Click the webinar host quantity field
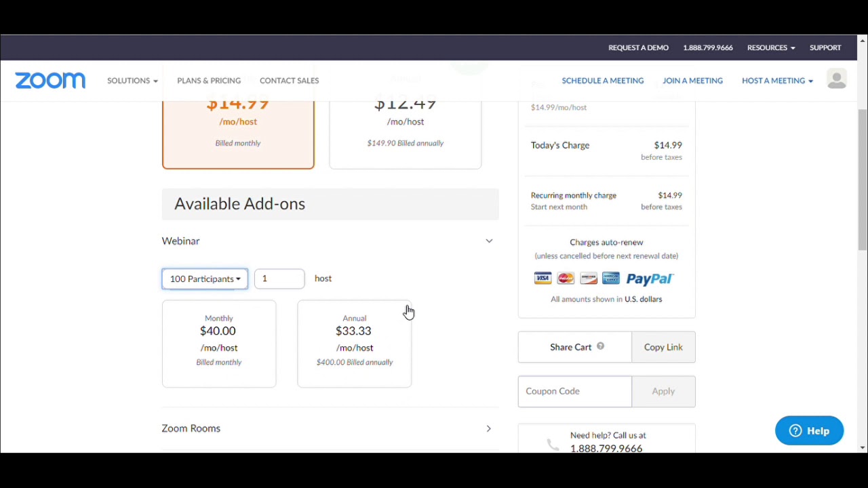This screenshot has width=868, height=488. [279, 279]
